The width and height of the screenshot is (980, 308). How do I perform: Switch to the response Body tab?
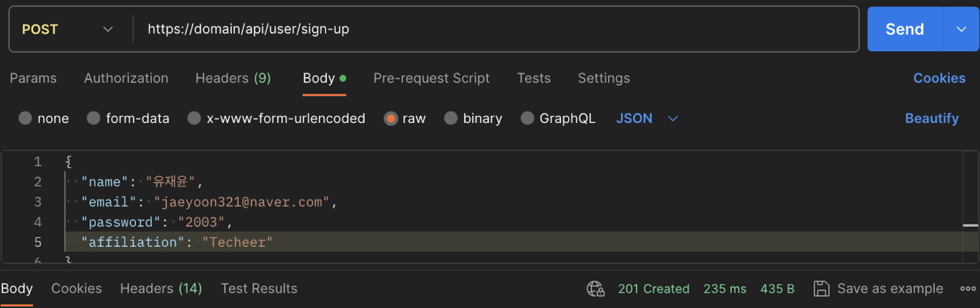[17, 289]
